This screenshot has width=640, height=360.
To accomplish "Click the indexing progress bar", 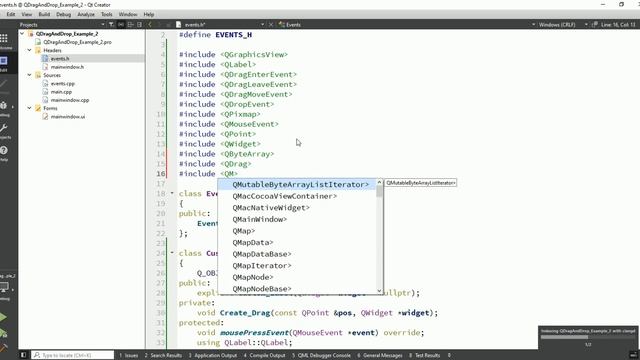I will click(588, 337).
